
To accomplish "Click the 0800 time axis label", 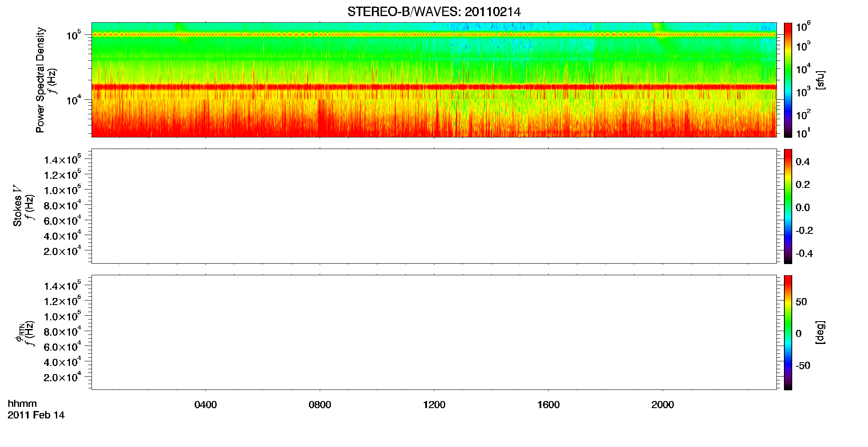I will pyautogui.click(x=320, y=405).
